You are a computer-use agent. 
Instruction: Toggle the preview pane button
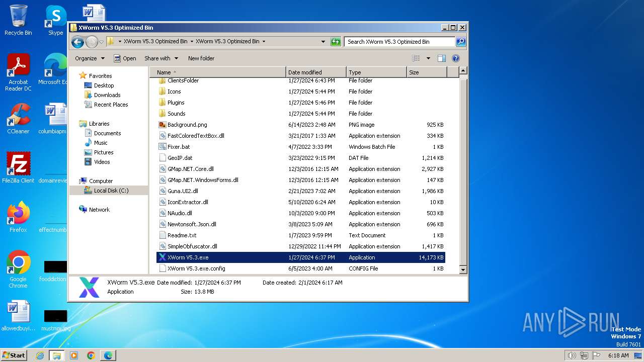441,58
